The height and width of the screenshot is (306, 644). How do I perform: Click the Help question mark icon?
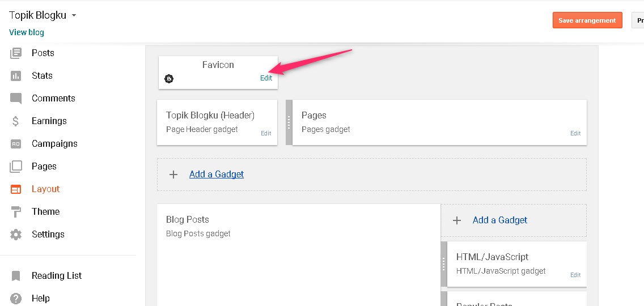click(16, 298)
